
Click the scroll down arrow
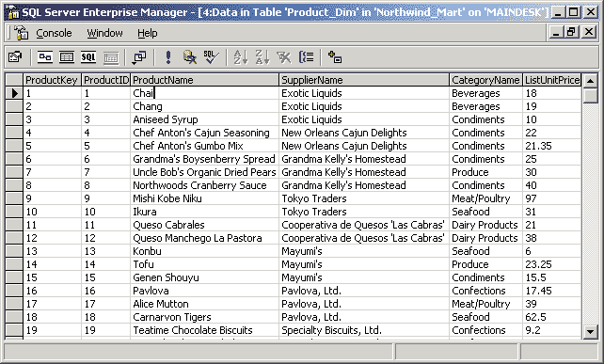pos(590,331)
